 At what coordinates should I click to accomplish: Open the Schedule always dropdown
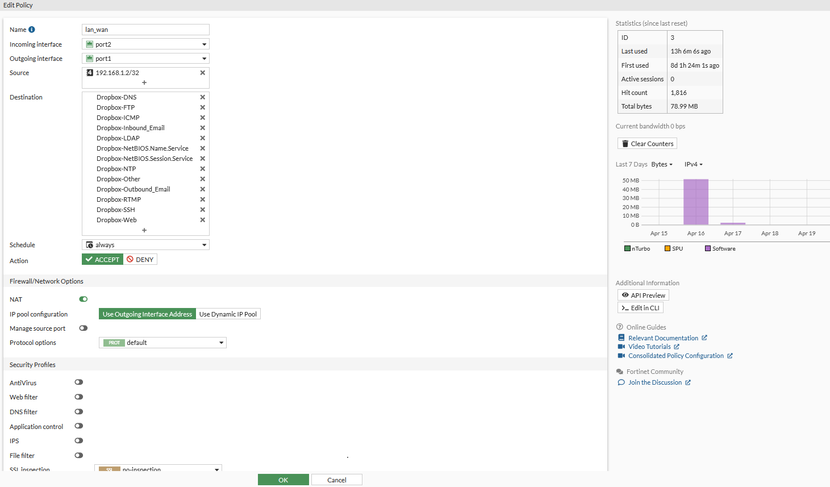[146, 245]
